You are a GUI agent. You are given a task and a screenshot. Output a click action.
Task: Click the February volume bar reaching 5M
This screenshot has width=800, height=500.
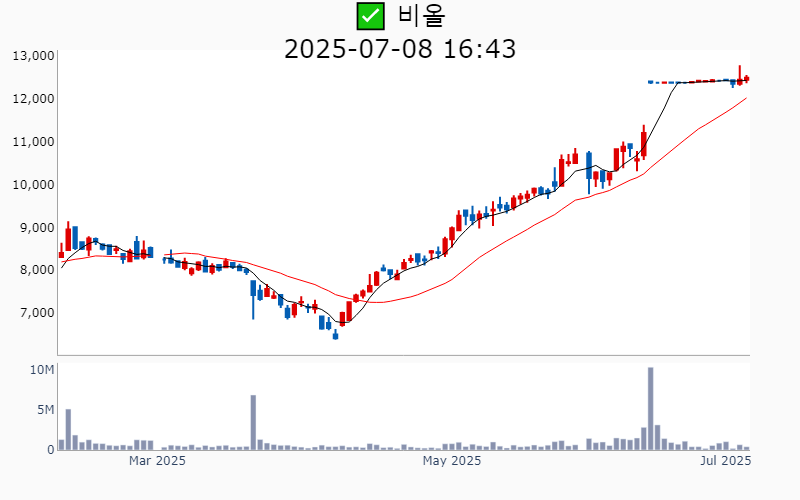click(x=68, y=430)
